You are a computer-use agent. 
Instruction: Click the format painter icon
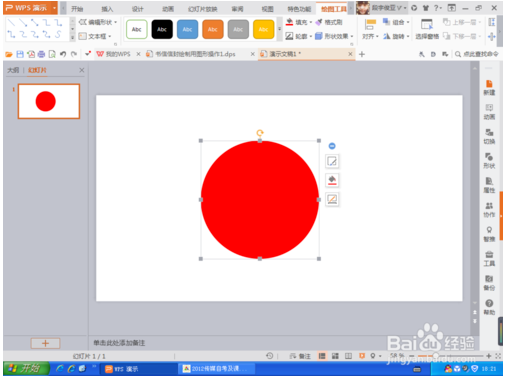[319, 22]
